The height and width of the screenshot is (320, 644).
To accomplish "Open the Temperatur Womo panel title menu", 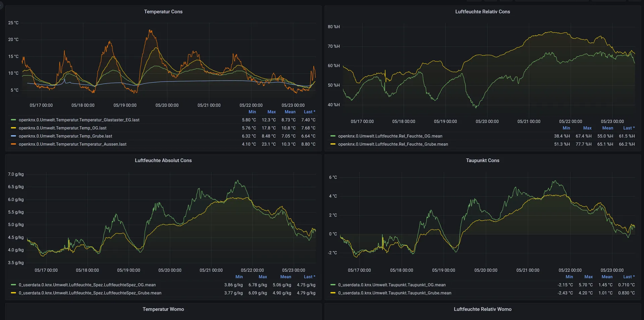I will coord(163,309).
